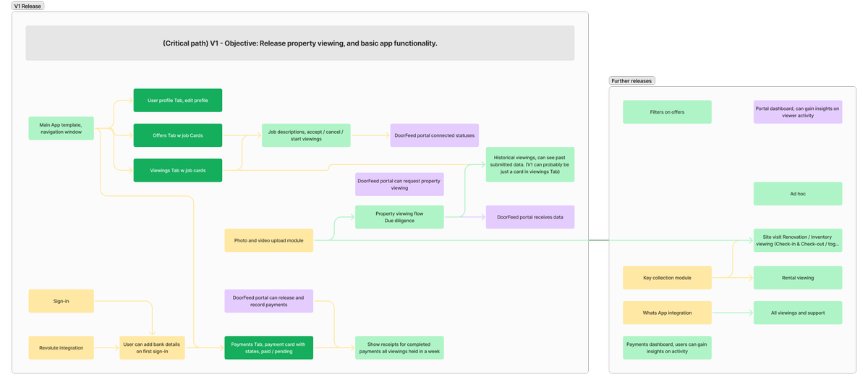Click the Photo and video upload module
The height and width of the screenshot is (385, 868).
pos(269,240)
